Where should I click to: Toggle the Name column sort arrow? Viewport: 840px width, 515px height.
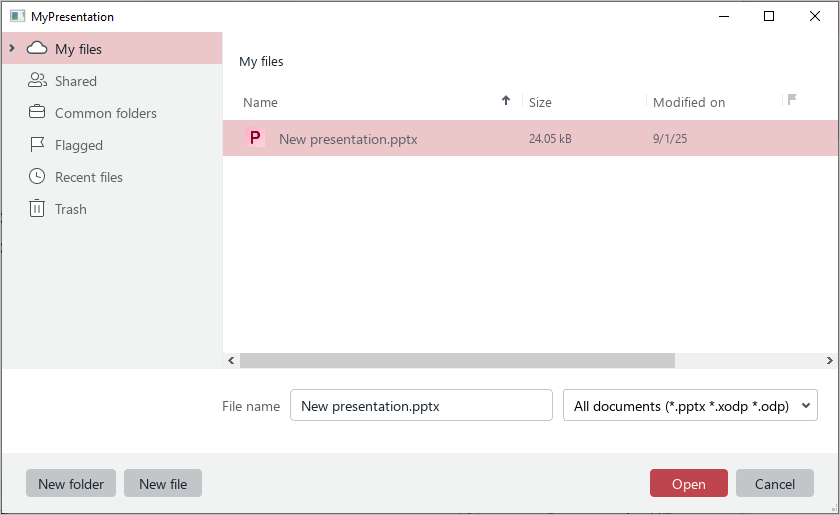coord(506,101)
